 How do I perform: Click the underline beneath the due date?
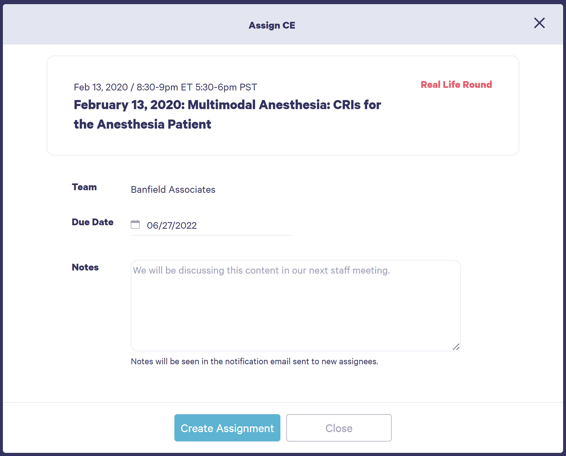point(211,235)
